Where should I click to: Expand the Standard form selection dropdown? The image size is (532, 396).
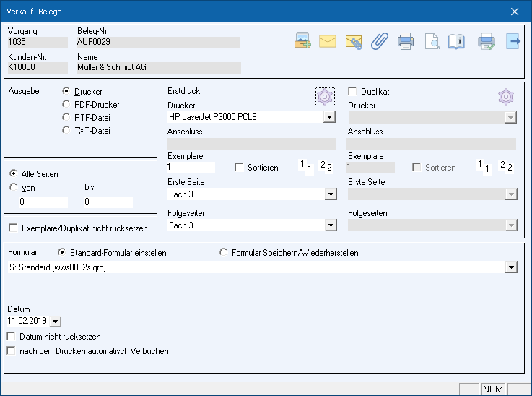pos(511,267)
